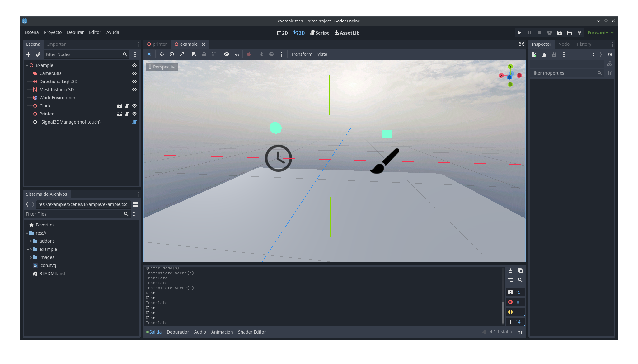Select the Move mode tool

(162, 54)
